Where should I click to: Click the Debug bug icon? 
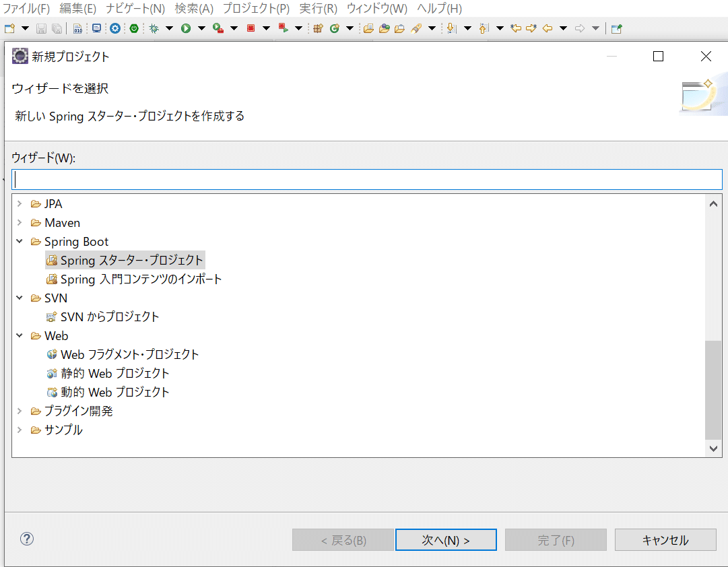pyautogui.click(x=154, y=28)
